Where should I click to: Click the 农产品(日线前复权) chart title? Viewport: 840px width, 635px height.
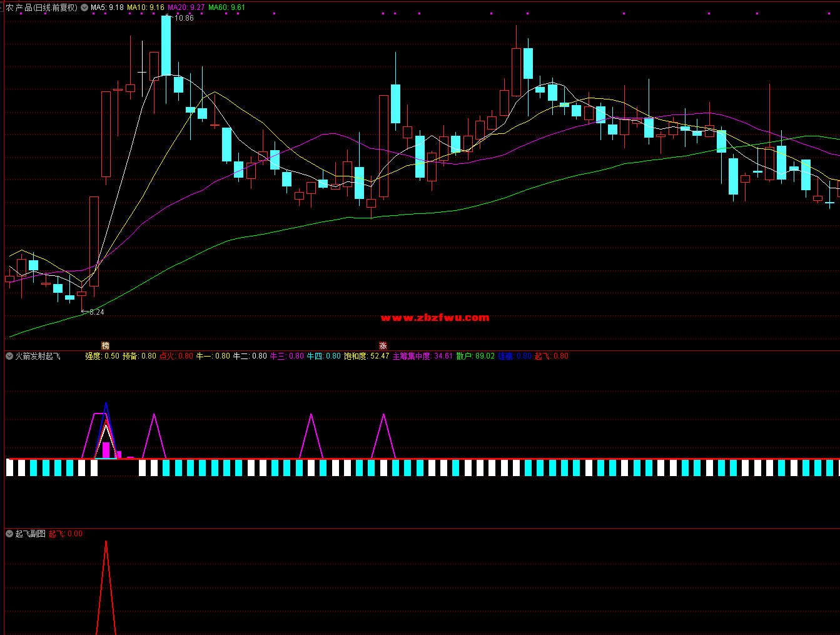tap(41, 8)
